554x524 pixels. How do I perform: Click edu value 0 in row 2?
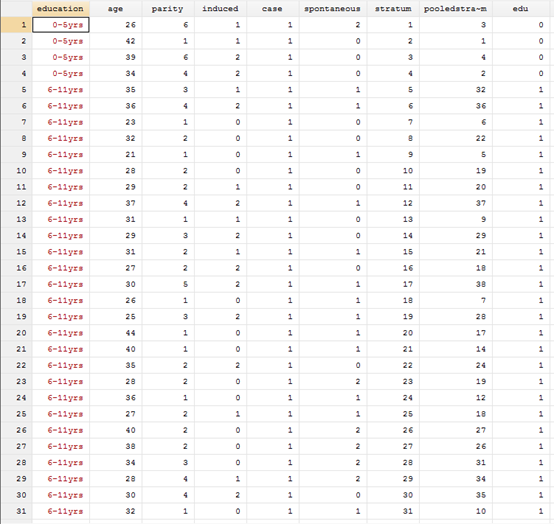521,41
